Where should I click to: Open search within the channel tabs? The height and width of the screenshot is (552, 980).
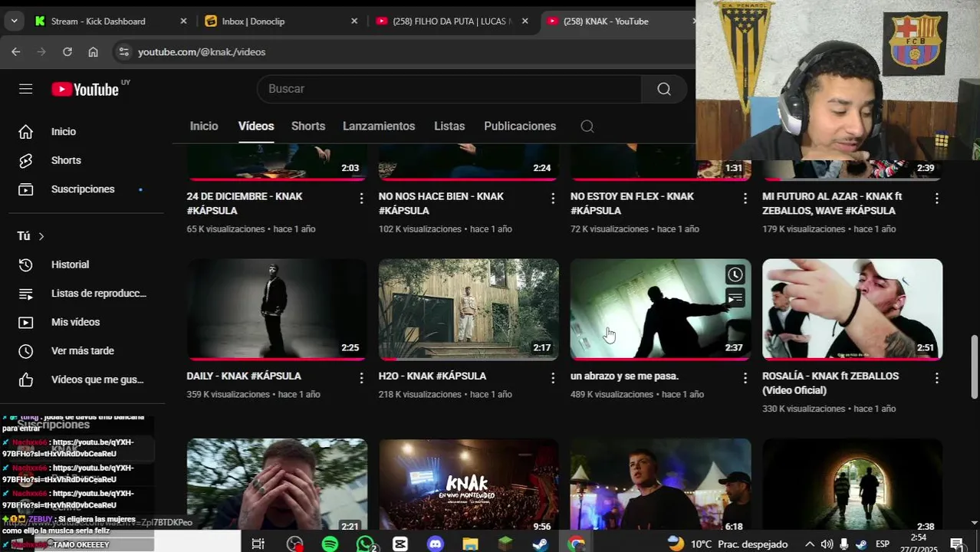[587, 127]
